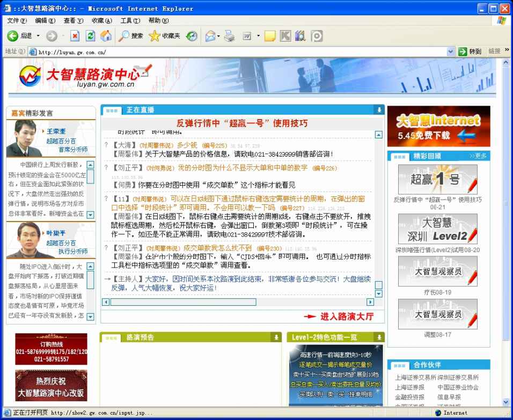This screenshot has height=420, width=513.
Task: Click the 转到 go button
Action: click(x=470, y=51)
